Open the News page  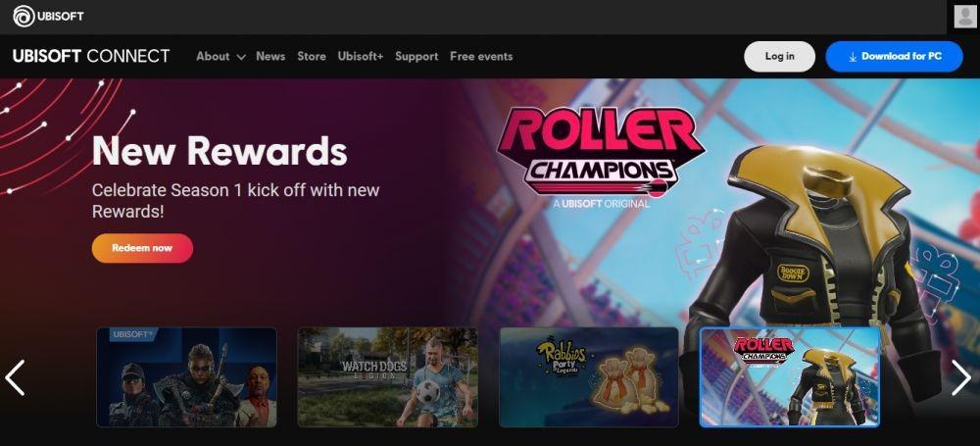[x=270, y=56]
